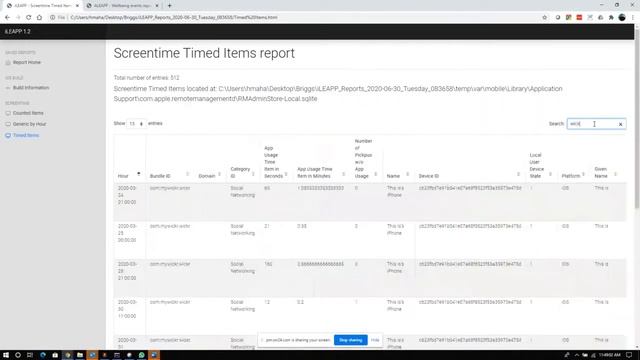Sort table by Hour column
This screenshot has width=640, height=360.
[x=129, y=176]
